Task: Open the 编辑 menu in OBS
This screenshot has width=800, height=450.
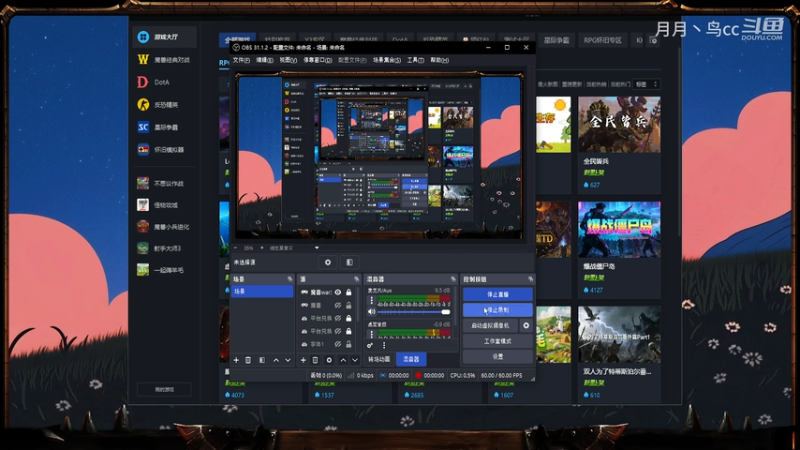Action: [264, 60]
